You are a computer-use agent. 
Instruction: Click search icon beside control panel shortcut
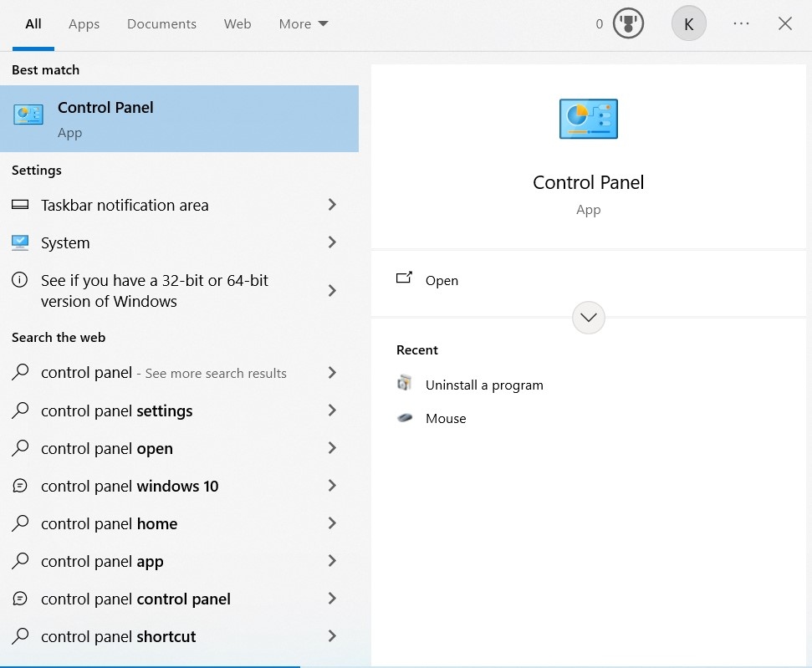point(20,636)
